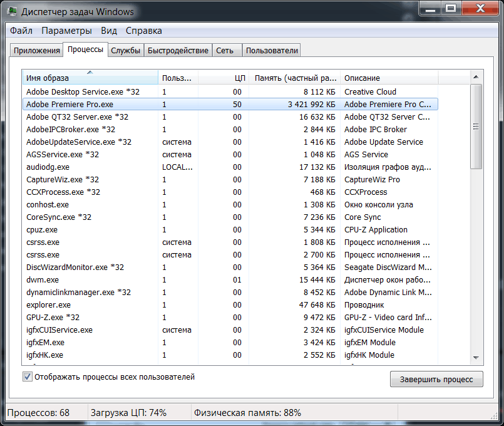
Task: Click the Процессов: 68 status entry
Action: click(38, 413)
